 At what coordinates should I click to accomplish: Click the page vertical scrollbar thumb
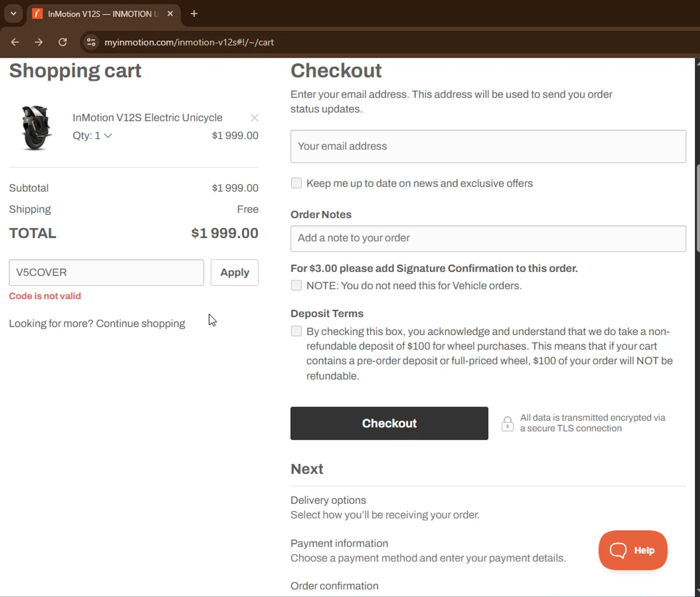698,208
